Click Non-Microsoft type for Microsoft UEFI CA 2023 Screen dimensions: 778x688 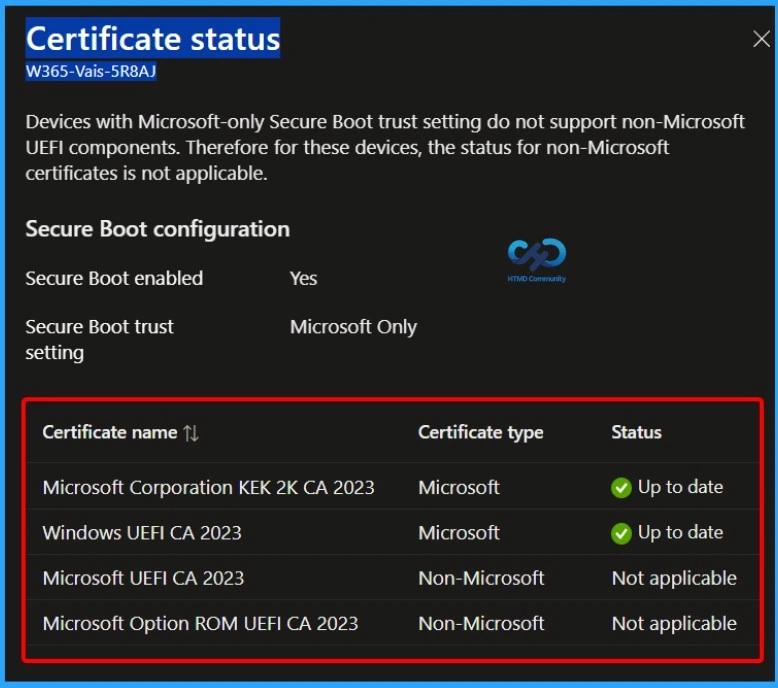click(x=481, y=578)
